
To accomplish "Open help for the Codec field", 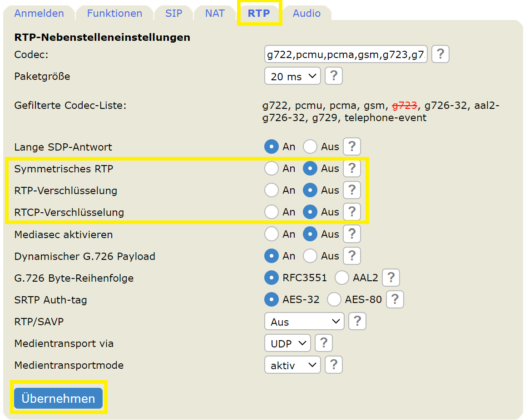I will coord(440,54).
